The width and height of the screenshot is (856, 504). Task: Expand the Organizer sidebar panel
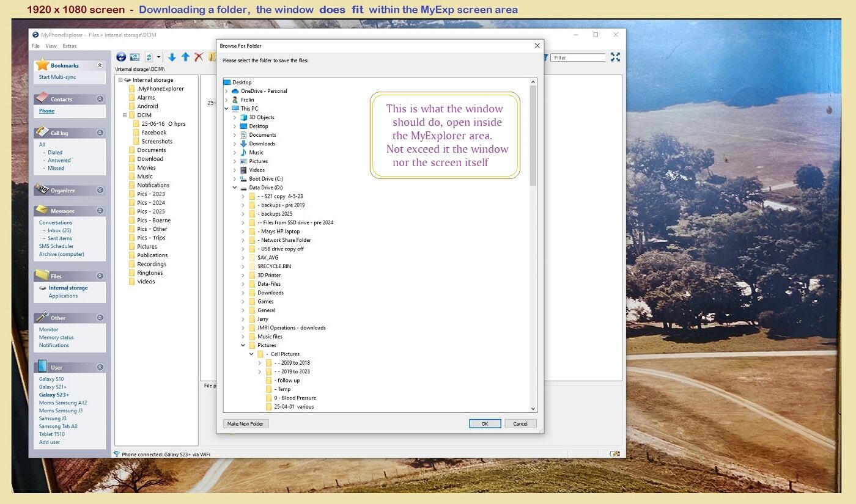click(x=100, y=190)
